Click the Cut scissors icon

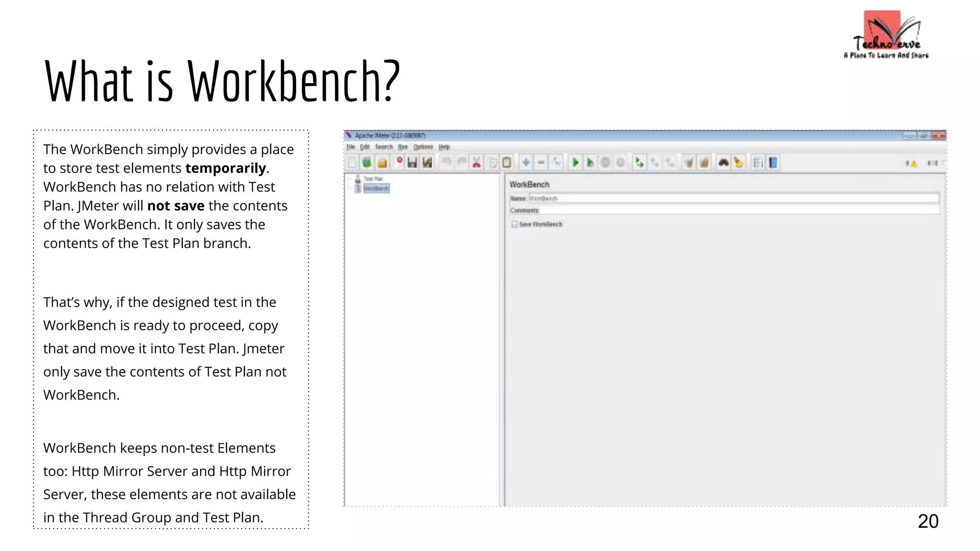477,163
